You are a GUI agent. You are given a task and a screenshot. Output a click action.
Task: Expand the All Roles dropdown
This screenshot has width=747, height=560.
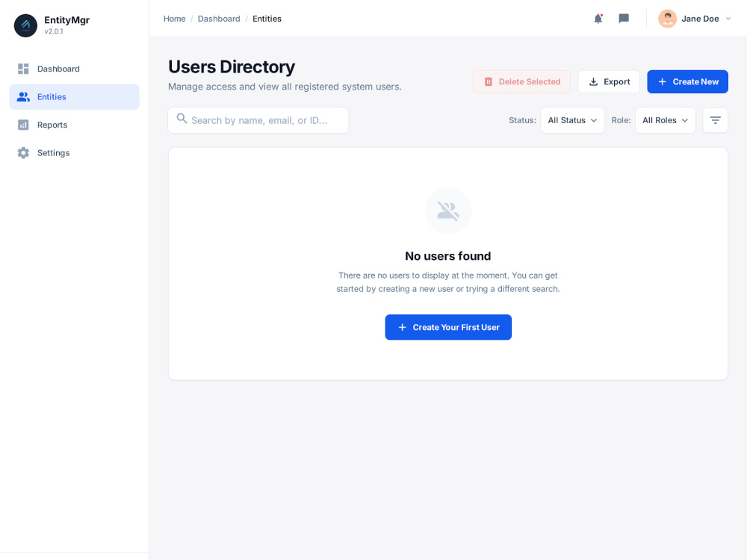[x=665, y=119]
